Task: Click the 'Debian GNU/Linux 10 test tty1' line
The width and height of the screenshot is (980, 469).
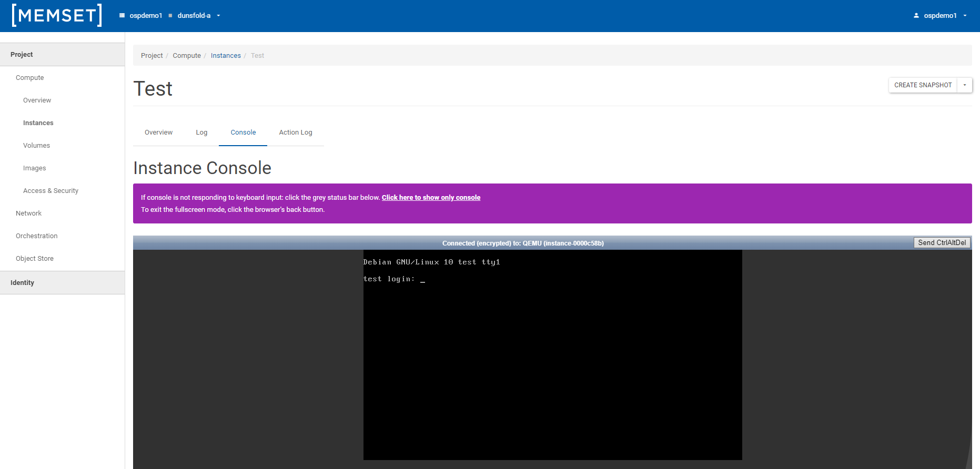Action: pyautogui.click(x=431, y=262)
